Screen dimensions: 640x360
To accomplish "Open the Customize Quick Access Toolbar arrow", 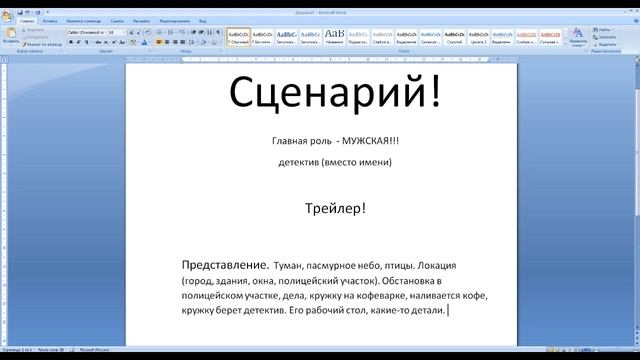I will click(47, 12).
